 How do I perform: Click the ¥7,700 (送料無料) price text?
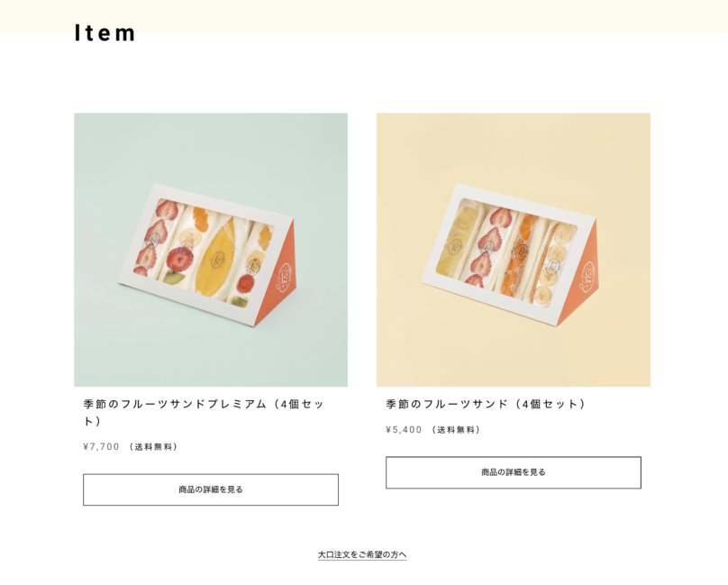131,446
